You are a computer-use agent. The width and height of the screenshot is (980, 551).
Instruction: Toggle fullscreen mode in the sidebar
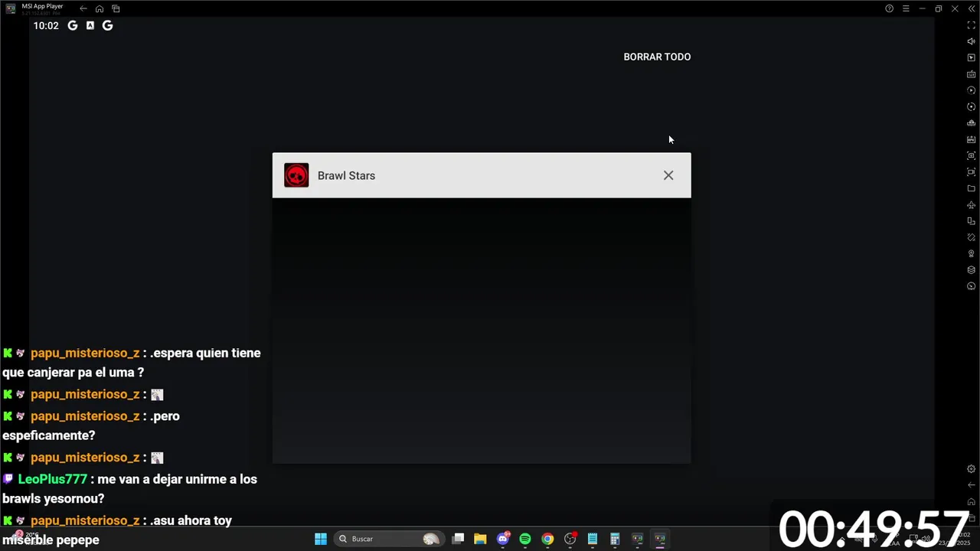tap(972, 25)
